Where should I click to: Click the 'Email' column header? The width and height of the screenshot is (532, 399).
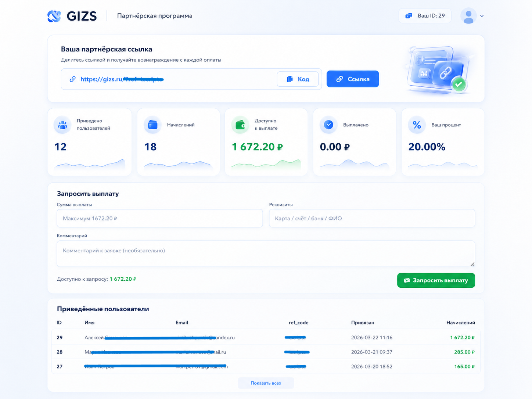coord(182,323)
